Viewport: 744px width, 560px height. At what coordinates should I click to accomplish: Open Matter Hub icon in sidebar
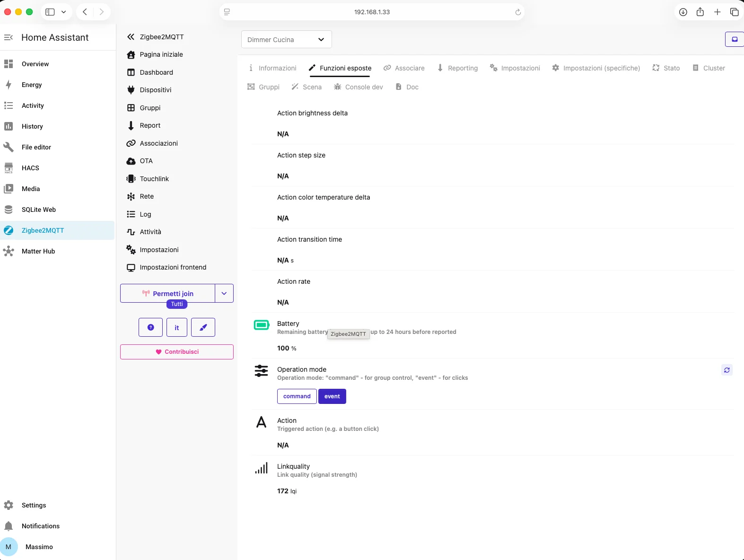coord(9,251)
